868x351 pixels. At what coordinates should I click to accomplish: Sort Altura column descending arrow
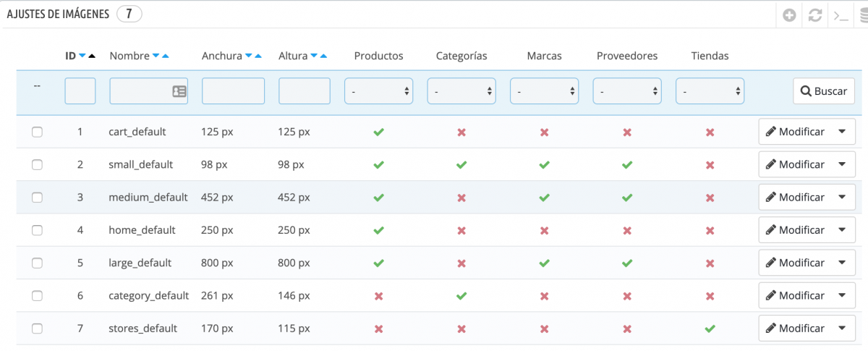(314, 56)
